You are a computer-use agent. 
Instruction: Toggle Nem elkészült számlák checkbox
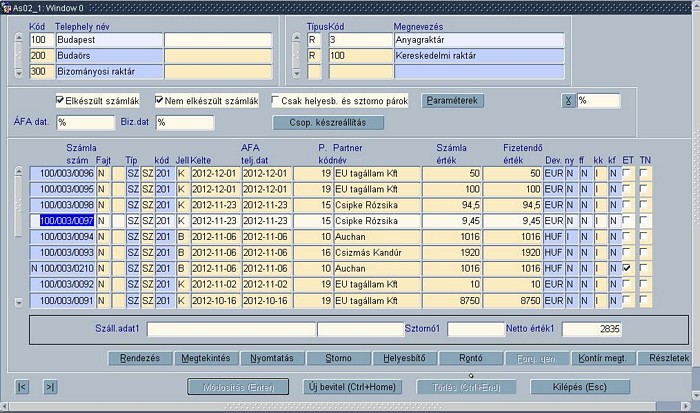pyautogui.click(x=159, y=100)
